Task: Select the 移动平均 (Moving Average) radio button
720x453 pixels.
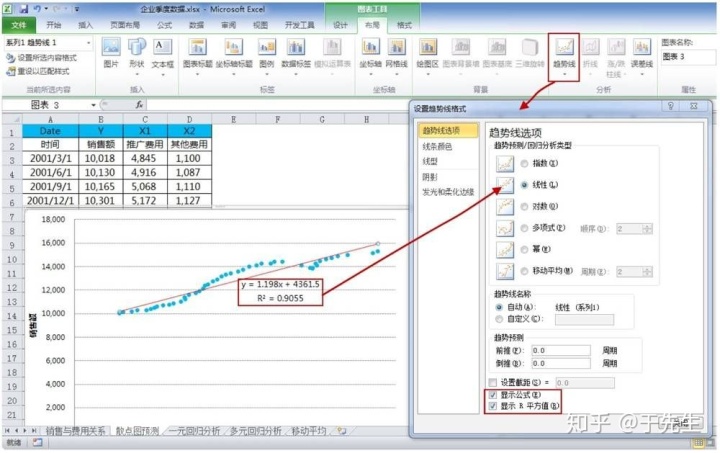Action: tap(524, 271)
